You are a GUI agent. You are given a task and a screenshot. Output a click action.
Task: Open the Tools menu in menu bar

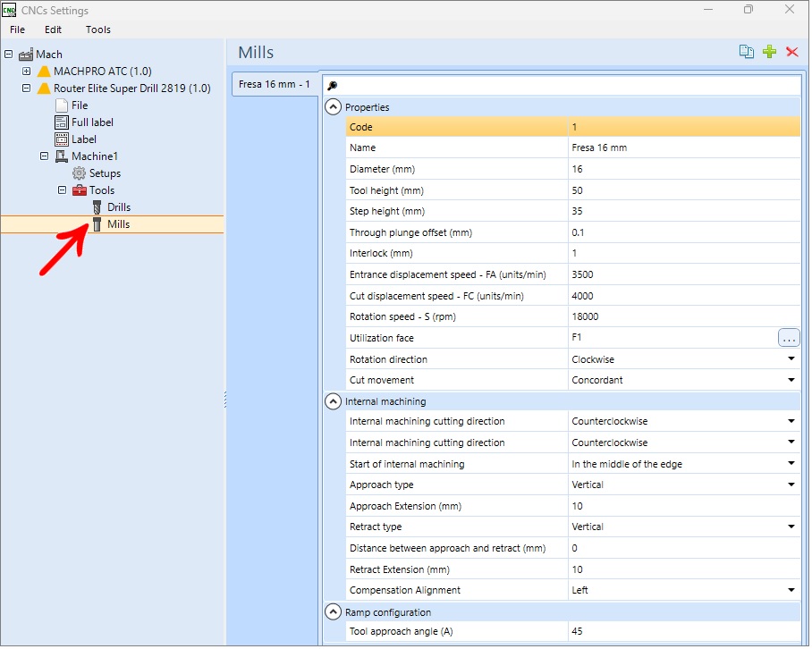(x=98, y=29)
